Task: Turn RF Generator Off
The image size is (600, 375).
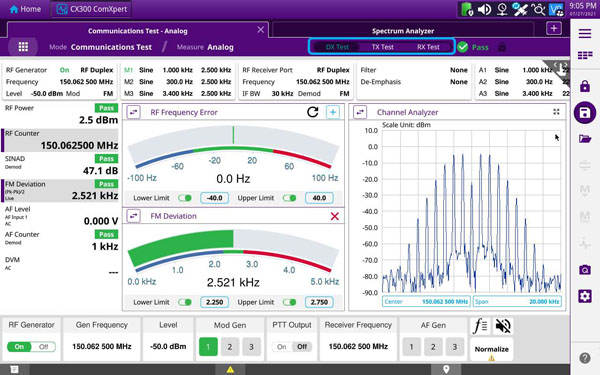Action: 43,347
